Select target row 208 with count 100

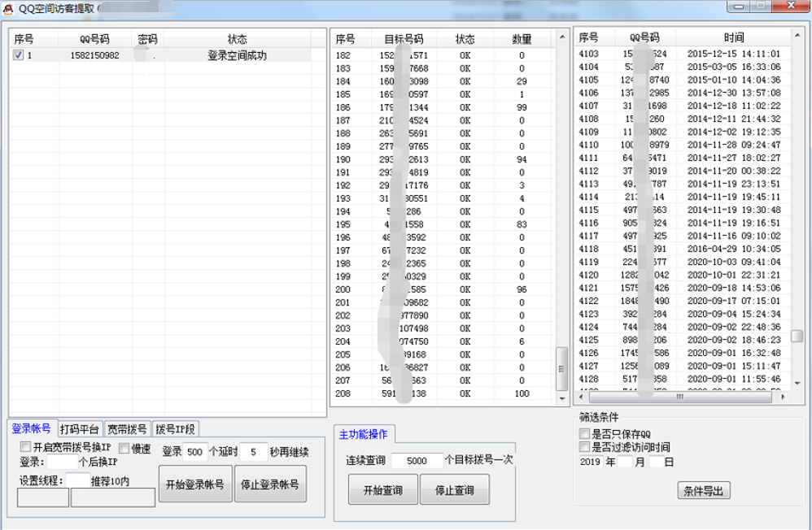443,393
